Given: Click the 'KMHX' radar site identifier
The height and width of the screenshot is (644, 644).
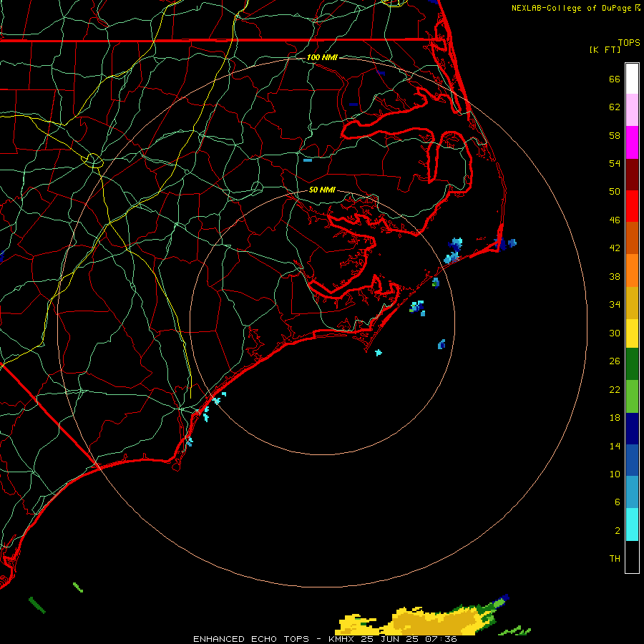Looking at the screenshot, I should [x=342, y=639].
